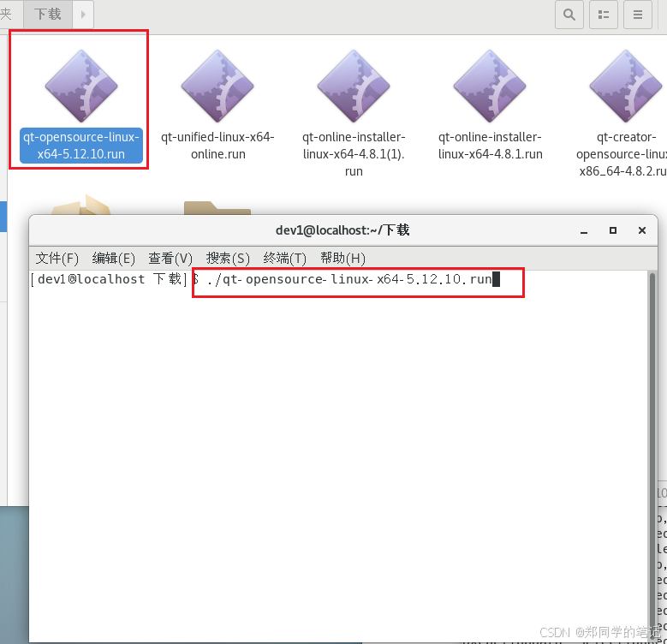Open the 终端(T) terminal menu
Viewport: 667px width, 644px height.
[284, 258]
